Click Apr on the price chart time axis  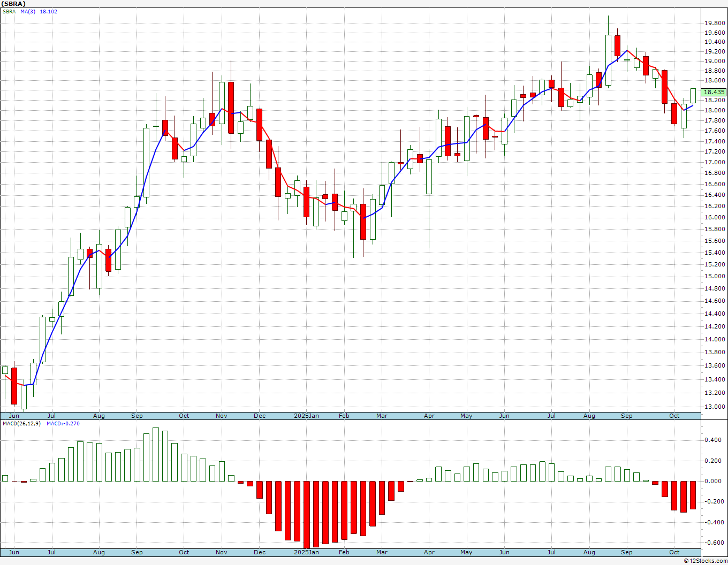tap(429, 416)
